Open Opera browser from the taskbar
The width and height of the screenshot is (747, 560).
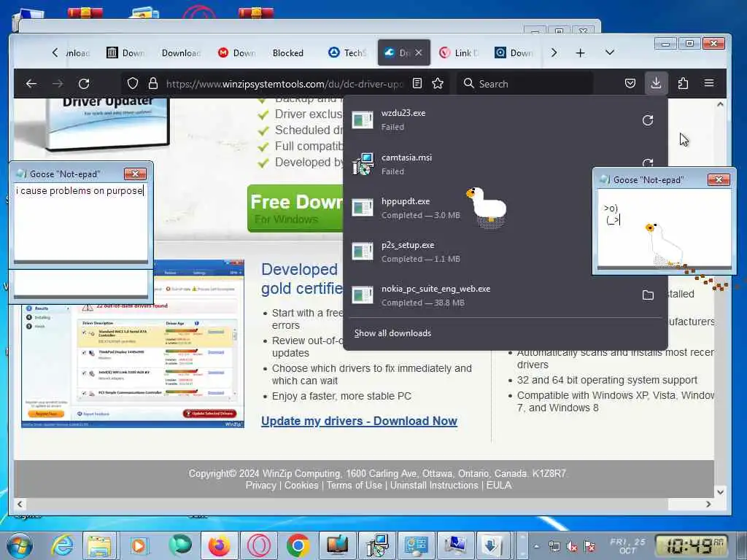(x=259, y=545)
